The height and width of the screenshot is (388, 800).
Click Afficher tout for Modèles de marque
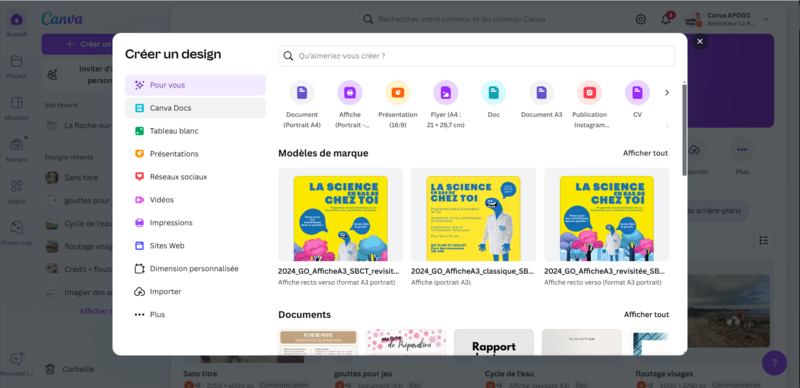point(645,153)
